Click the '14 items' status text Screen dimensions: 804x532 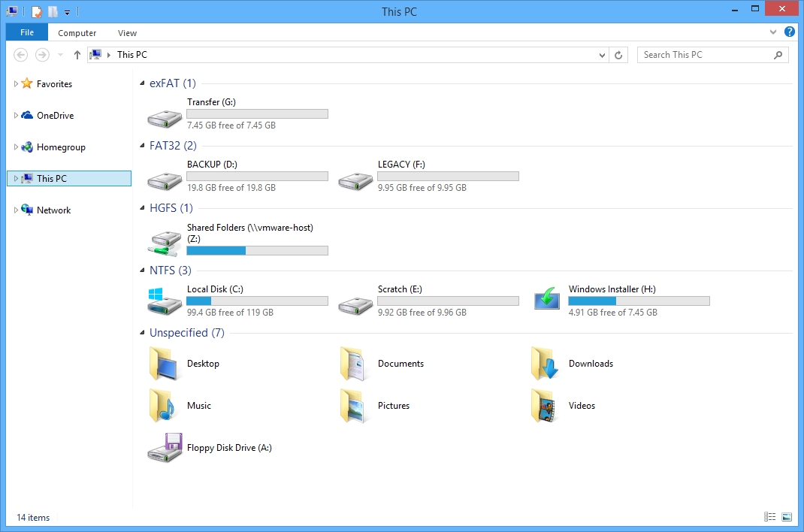[x=33, y=517]
